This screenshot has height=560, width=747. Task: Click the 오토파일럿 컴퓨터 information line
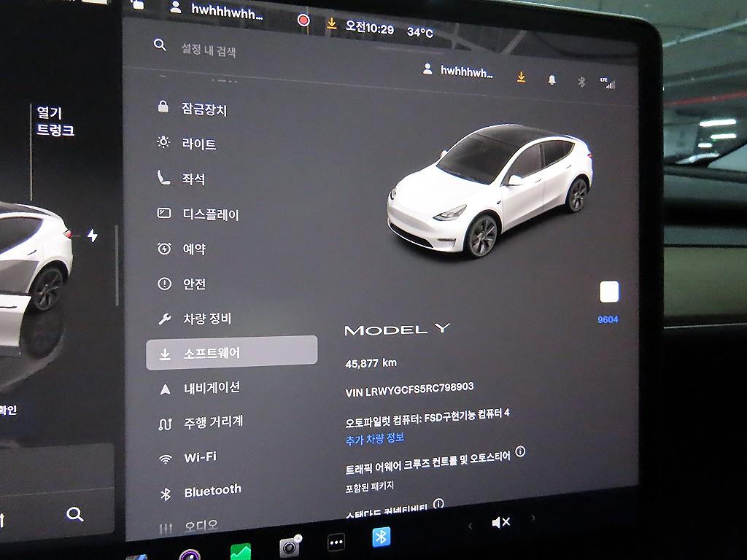[427, 417]
